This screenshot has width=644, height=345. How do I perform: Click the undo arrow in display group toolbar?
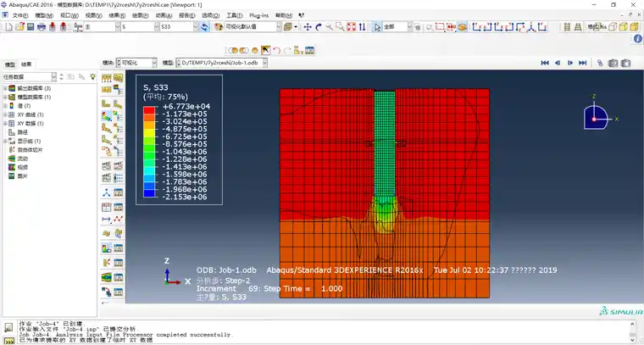point(276,51)
